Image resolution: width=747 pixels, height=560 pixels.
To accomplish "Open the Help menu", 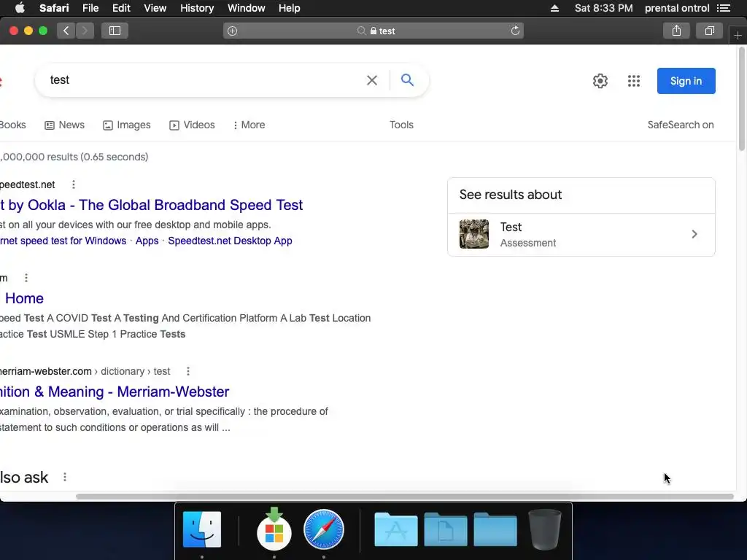I will 289,8.
